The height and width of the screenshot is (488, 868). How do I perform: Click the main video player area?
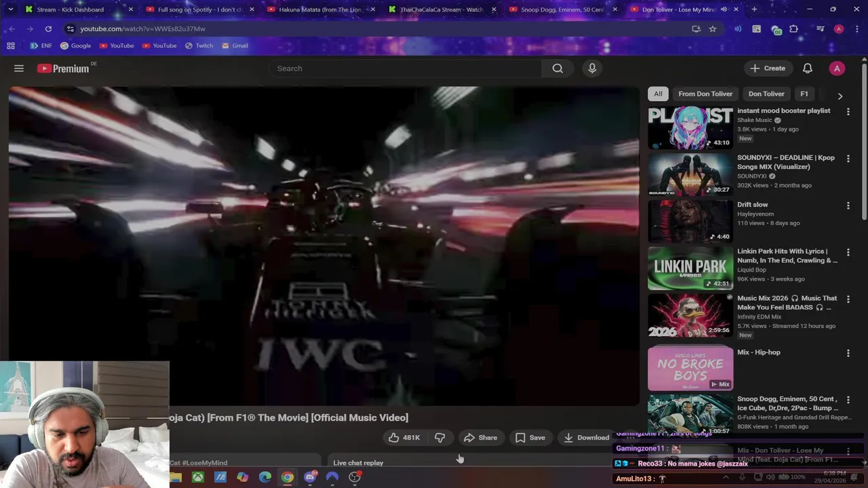point(324,246)
